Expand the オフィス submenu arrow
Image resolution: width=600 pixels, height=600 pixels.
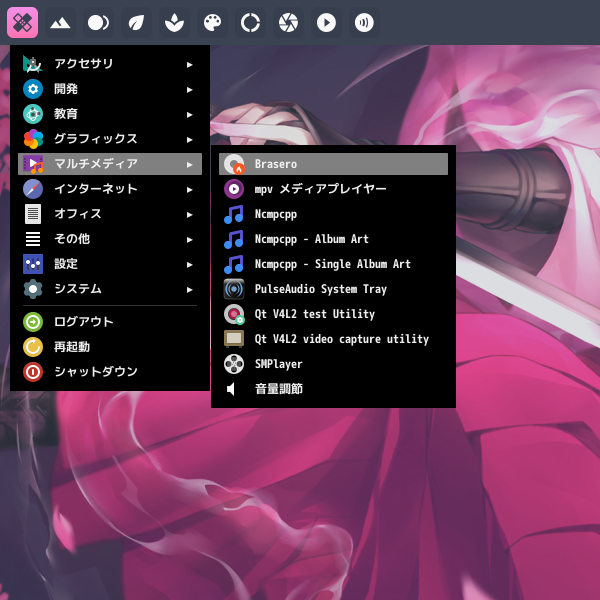coord(189,215)
